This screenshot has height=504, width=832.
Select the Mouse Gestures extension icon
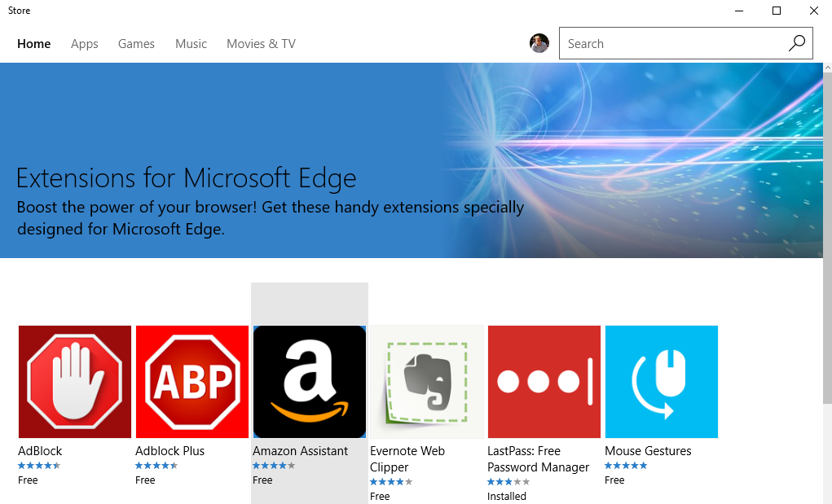coord(662,382)
